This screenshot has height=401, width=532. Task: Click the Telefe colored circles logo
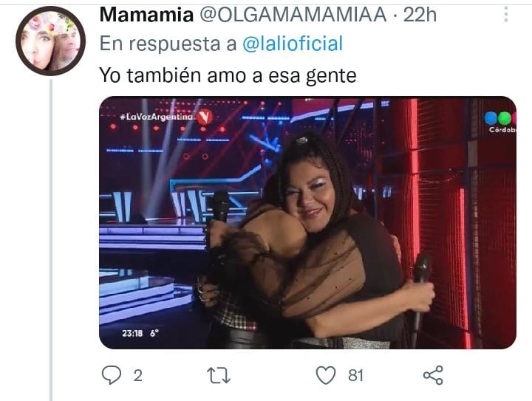point(500,118)
